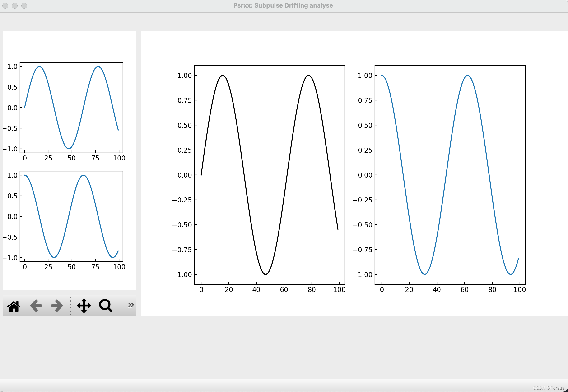Viewport: 568px width, 392px height.
Task: Click the first peak of the black sine curve
Action: 223,75
